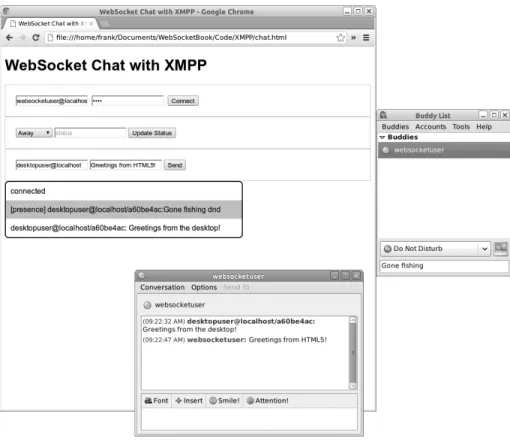Click the status text input
The height and width of the screenshot is (441, 510).
pos(90,133)
